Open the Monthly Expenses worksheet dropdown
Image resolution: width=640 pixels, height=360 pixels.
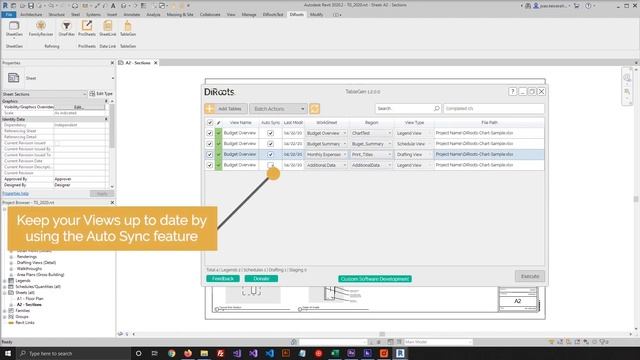click(327, 154)
